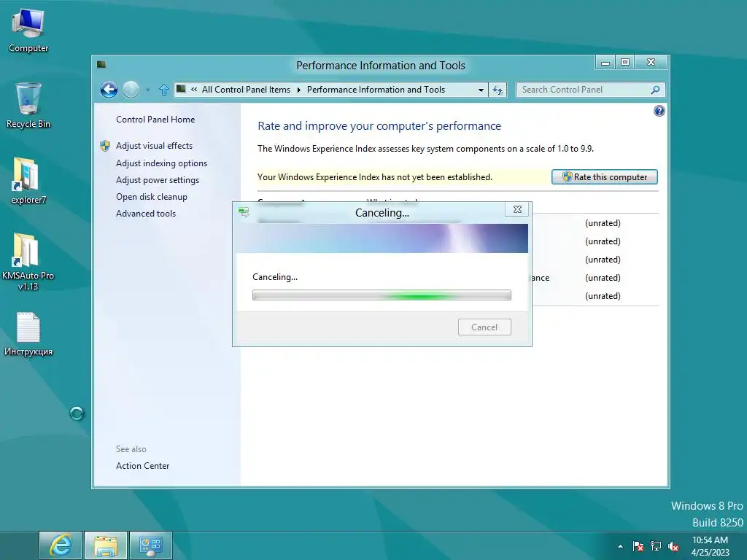Click Performance Information and Tools breadcrumb

376,90
